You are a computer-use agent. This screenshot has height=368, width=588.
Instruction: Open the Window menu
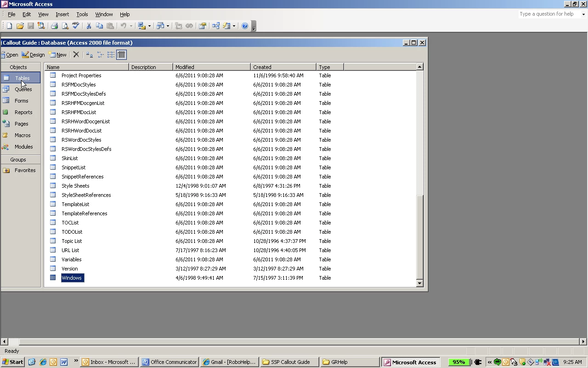tap(104, 14)
